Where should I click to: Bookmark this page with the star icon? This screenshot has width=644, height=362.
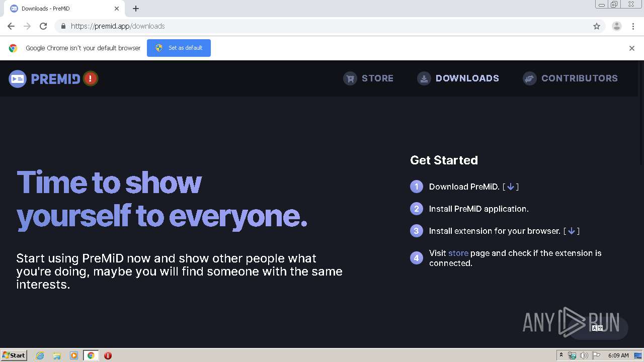597,26
